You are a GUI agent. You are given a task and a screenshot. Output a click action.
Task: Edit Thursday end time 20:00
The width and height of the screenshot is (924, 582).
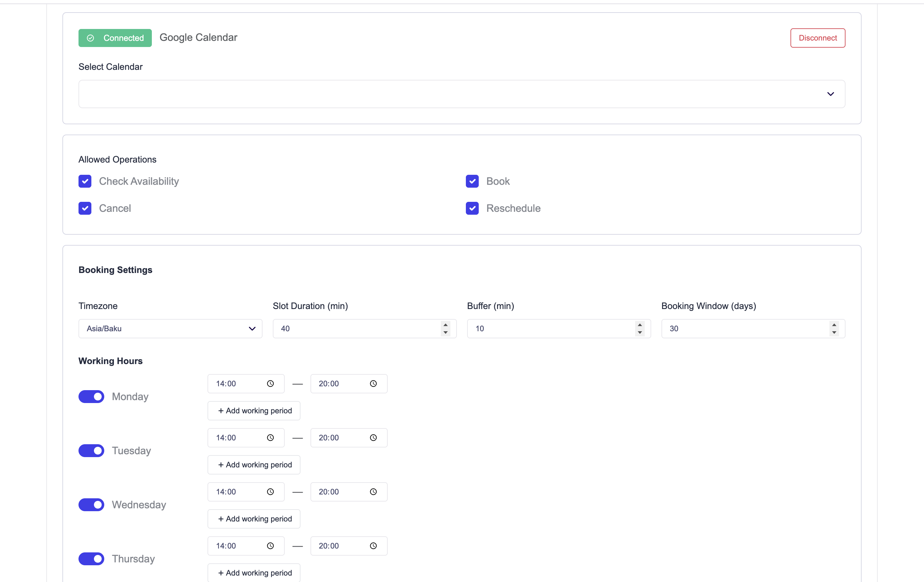[x=349, y=546]
